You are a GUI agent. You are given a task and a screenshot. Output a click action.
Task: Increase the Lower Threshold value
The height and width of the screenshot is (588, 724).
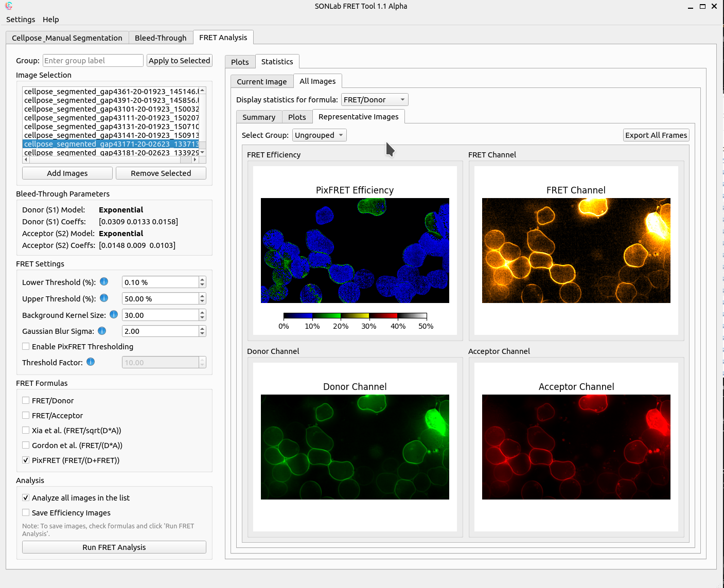point(202,279)
